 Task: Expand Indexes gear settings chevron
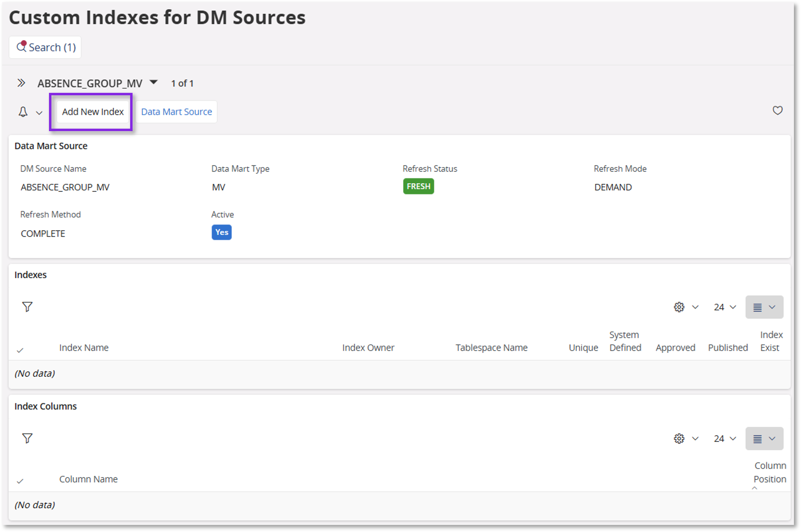coord(695,307)
